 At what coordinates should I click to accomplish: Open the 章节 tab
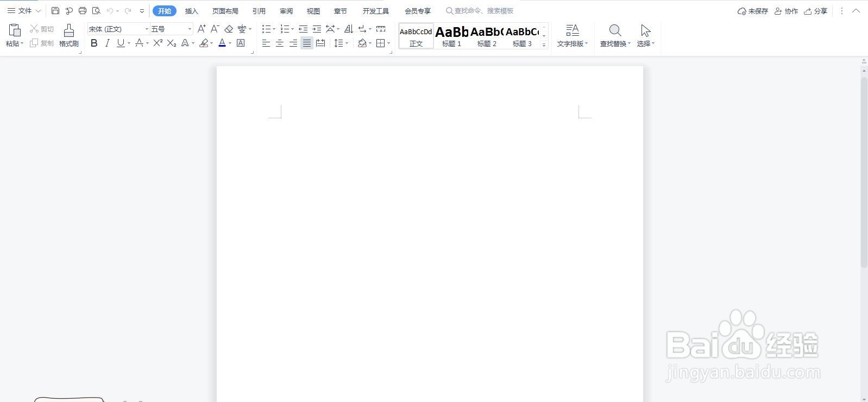[x=341, y=11]
